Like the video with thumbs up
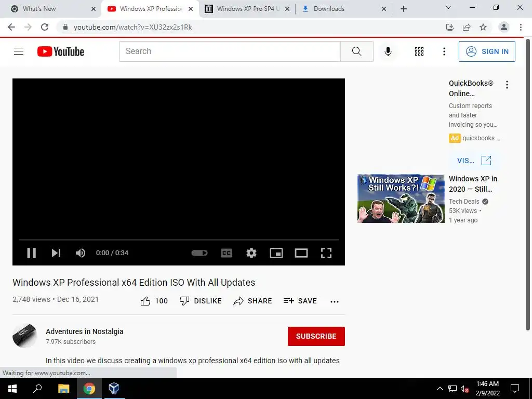This screenshot has height=399, width=532. pyautogui.click(x=154, y=301)
